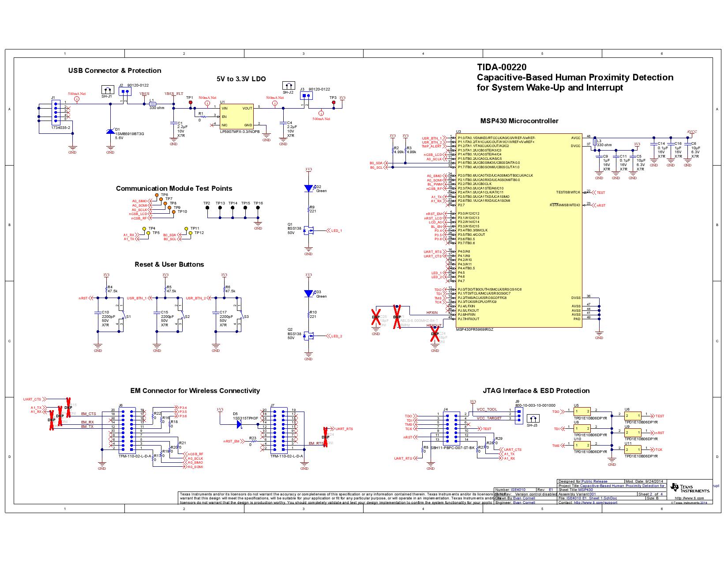The width and height of the screenshot is (728, 563).
Task: Select the BSS138 MOSFET Q1 symbol
Action: (x=309, y=230)
